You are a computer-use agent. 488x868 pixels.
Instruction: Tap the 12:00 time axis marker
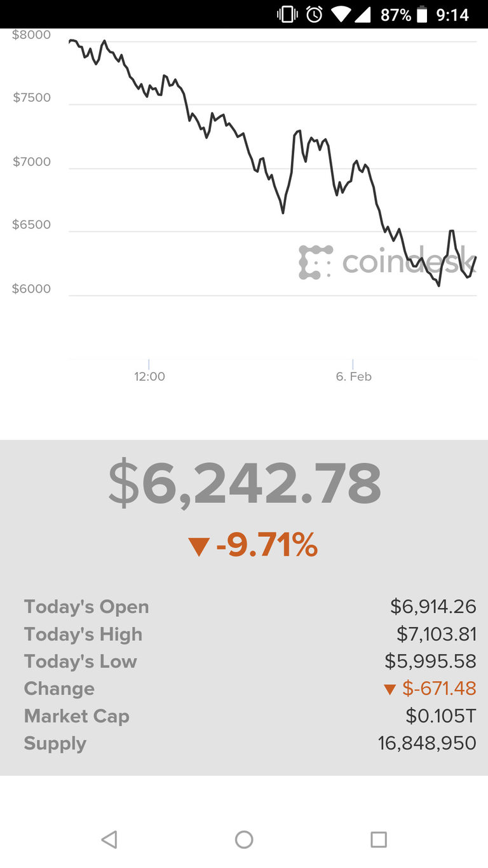149,376
